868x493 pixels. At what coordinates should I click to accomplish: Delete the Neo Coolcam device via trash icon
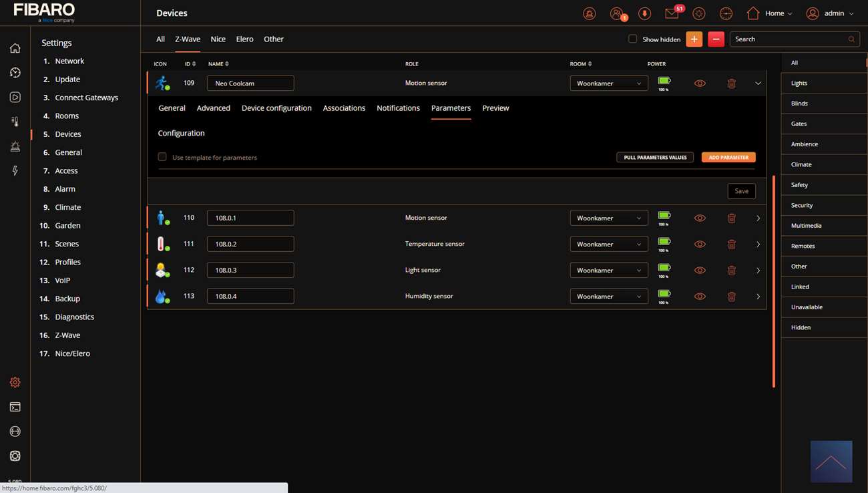(731, 84)
